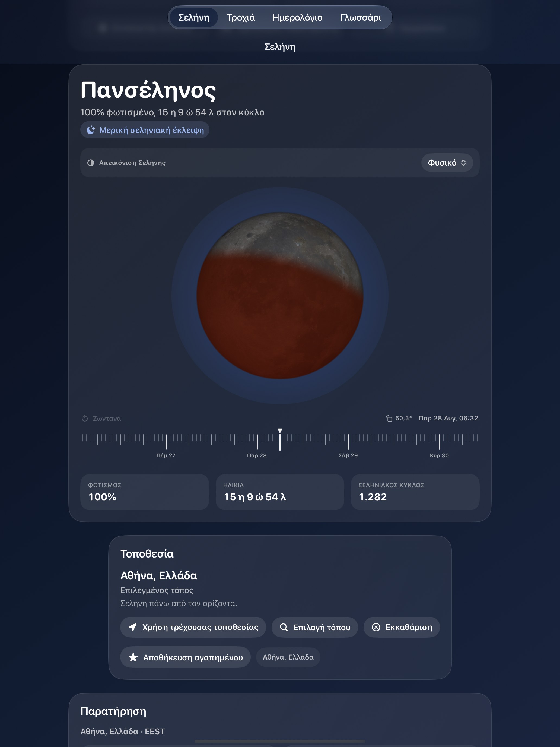Open the Ημερολόγιο tab

297,18
